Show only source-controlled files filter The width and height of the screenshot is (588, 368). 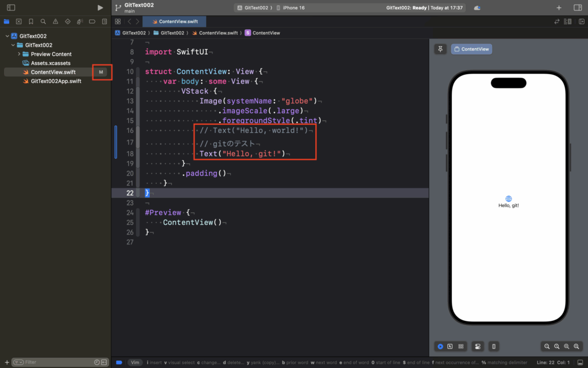coord(104,362)
